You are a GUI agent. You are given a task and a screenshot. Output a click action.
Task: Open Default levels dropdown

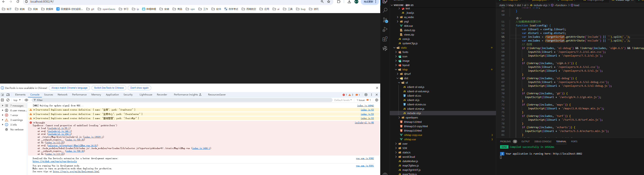[343, 100]
